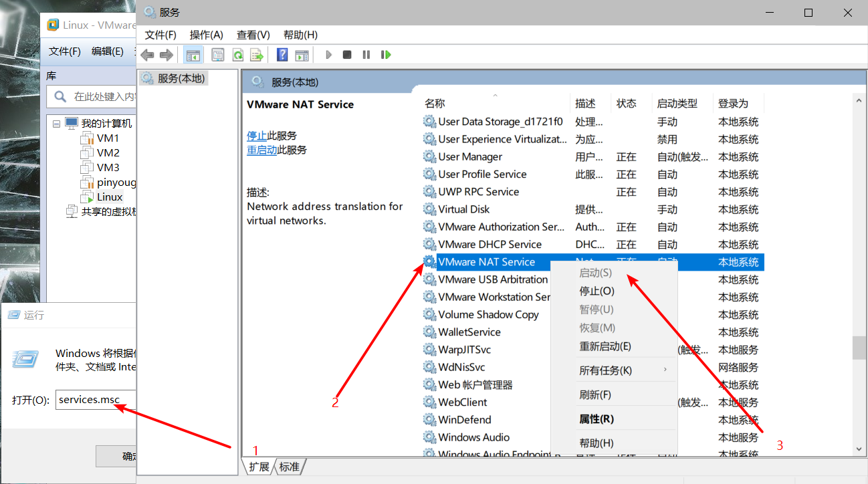
Task: Choose 刷新(F) in the context menu
Action: (614, 395)
